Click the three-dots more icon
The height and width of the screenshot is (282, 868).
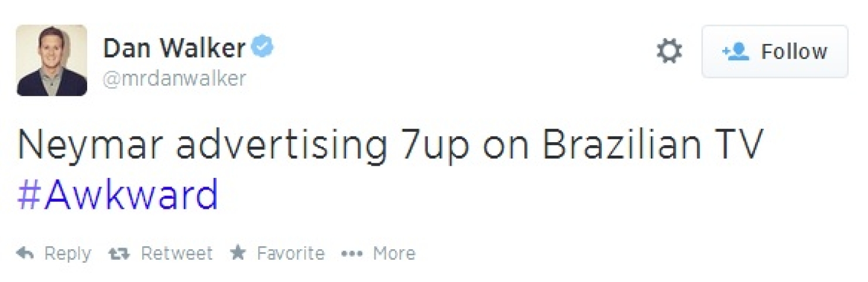coord(352,254)
